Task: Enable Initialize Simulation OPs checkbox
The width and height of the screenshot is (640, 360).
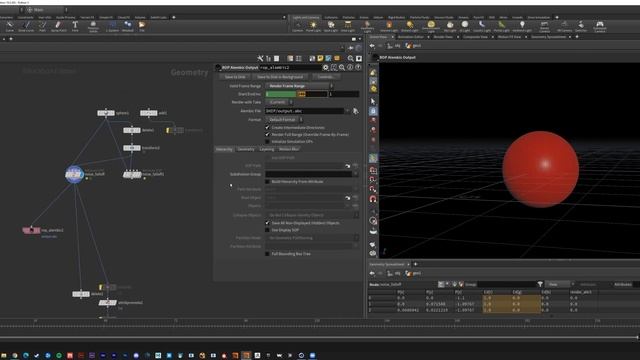Action: click(267, 141)
